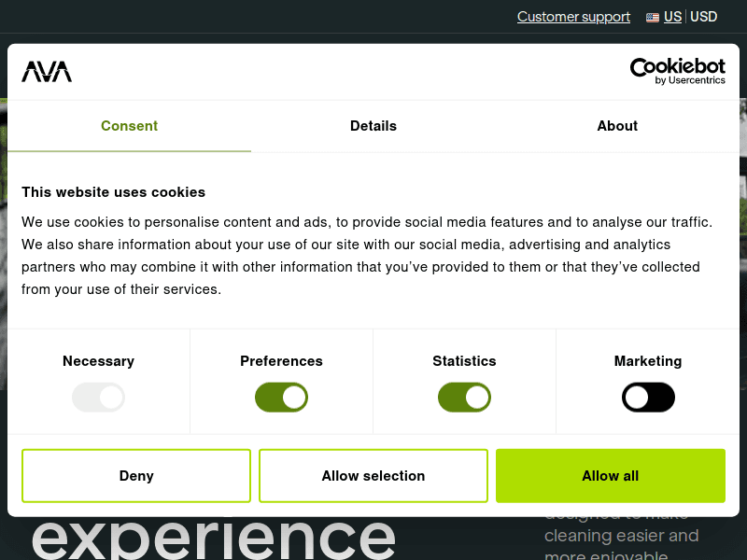747x560 pixels.
Task: Turn off the Statistics cookies switch
Action: tap(464, 398)
